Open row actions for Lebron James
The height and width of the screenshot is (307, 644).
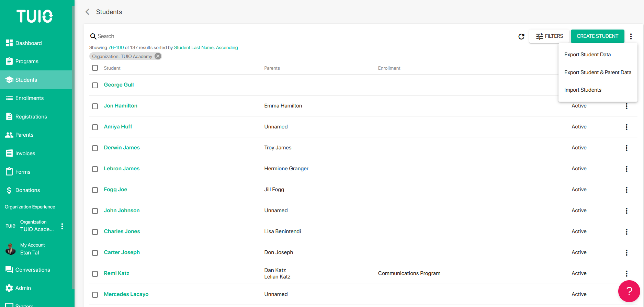626,169
